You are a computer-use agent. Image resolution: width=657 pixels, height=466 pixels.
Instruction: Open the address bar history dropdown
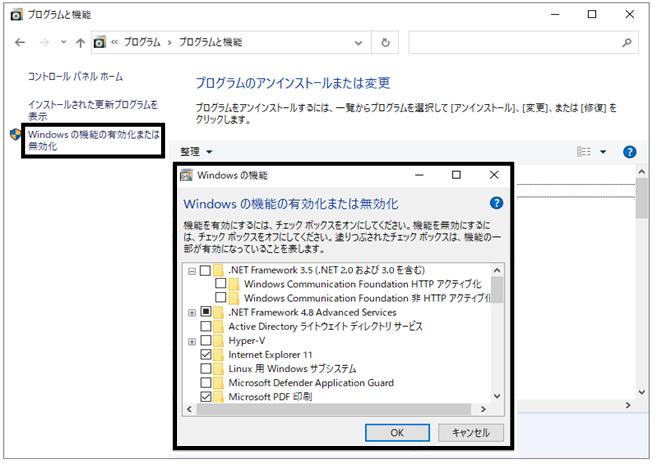(x=358, y=43)
